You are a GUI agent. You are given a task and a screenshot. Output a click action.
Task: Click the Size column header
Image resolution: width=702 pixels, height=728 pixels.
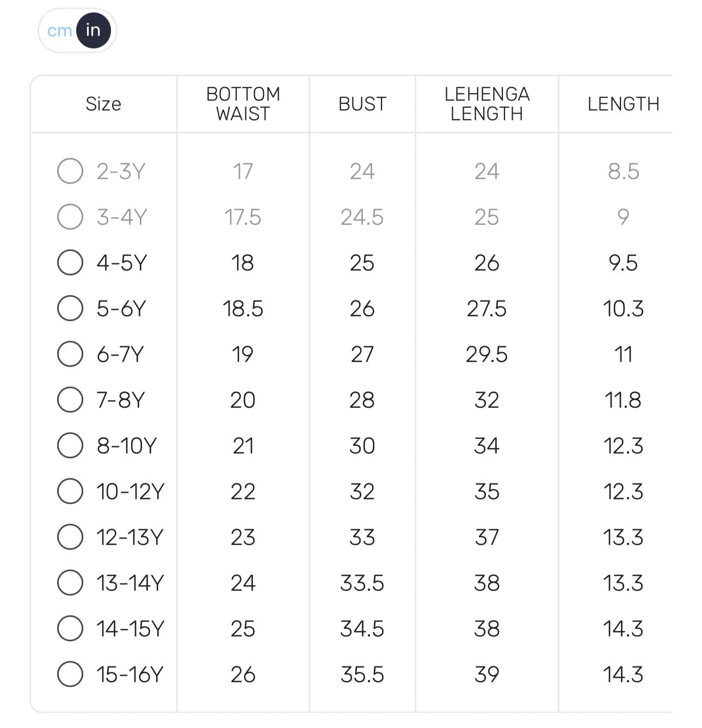click(x=103, y=104)
